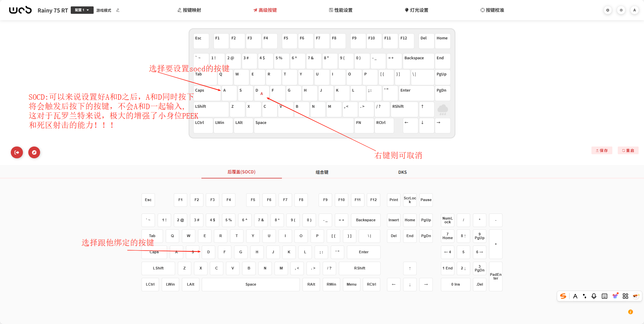Select the Caps key on the top keyboard

point(207,93)
